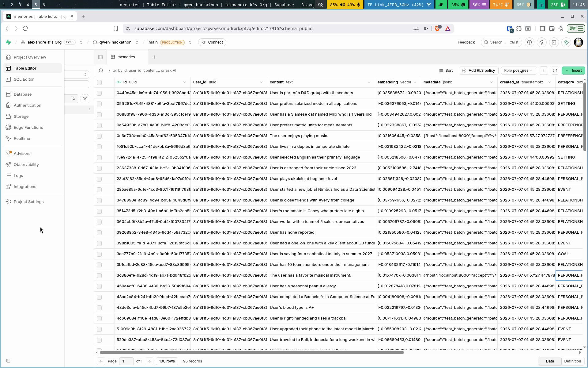This screenshot has height=368, width=588.
Task: Expand the organization switcher next to alexandre-k's Org
Action: 81,42
